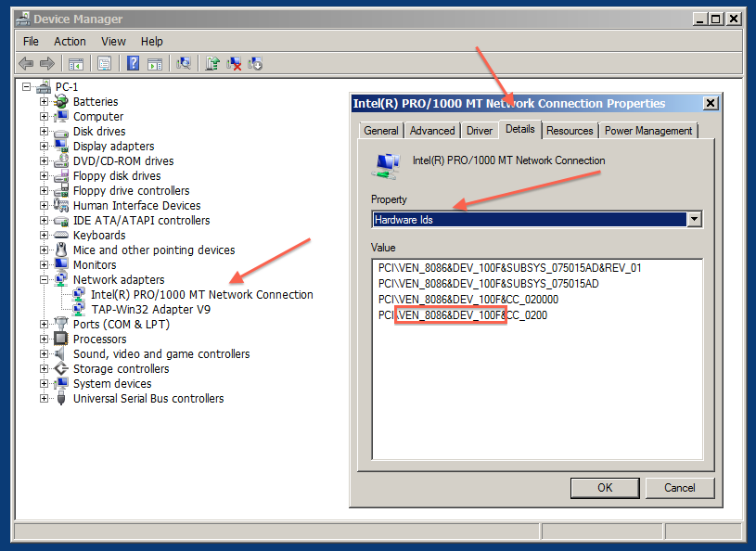Screen dimensions: 756x551
Task: Open the Action menu
Action: click(70, 42)
